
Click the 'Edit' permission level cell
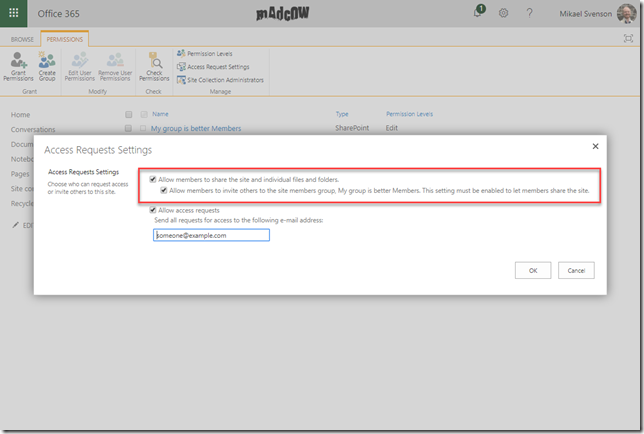click(x=391, y=128)
